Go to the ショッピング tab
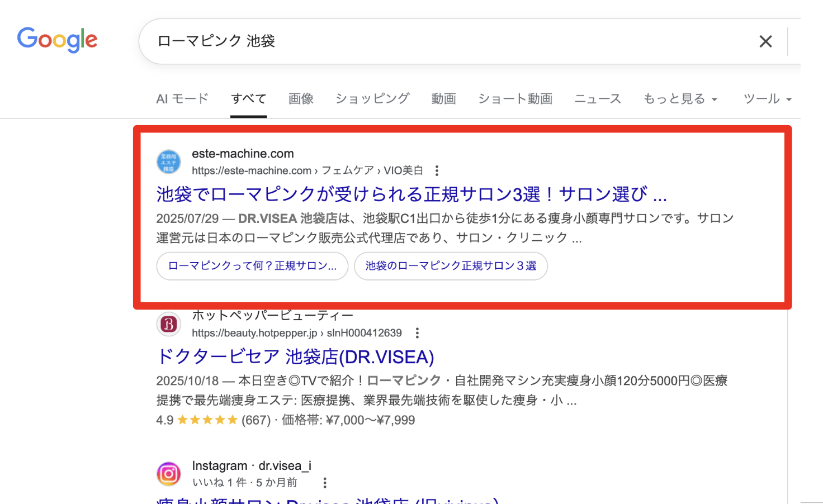 372,99
